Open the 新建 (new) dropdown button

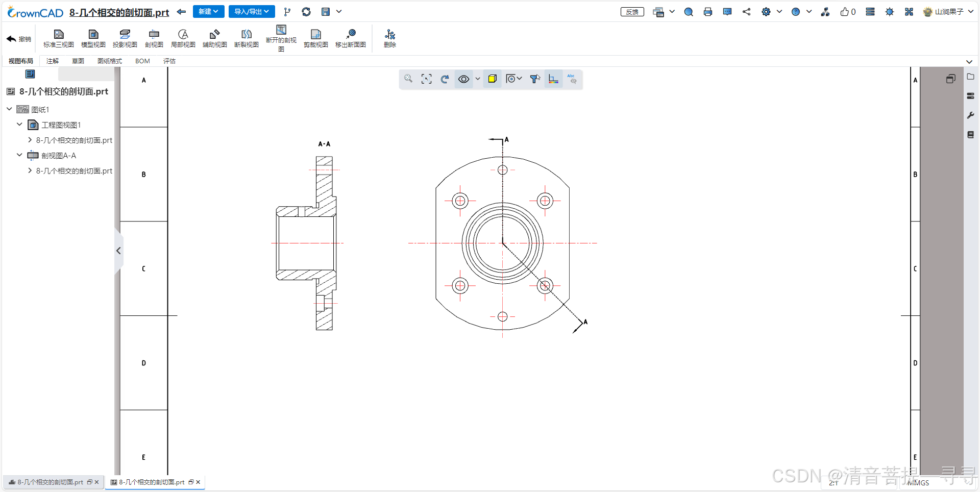[x=209, y=12]
